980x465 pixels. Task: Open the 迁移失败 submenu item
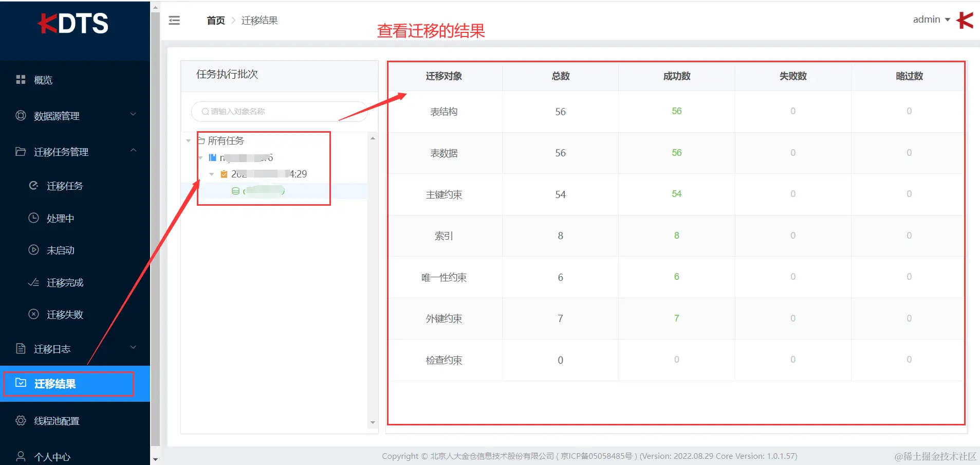(75, 314)
